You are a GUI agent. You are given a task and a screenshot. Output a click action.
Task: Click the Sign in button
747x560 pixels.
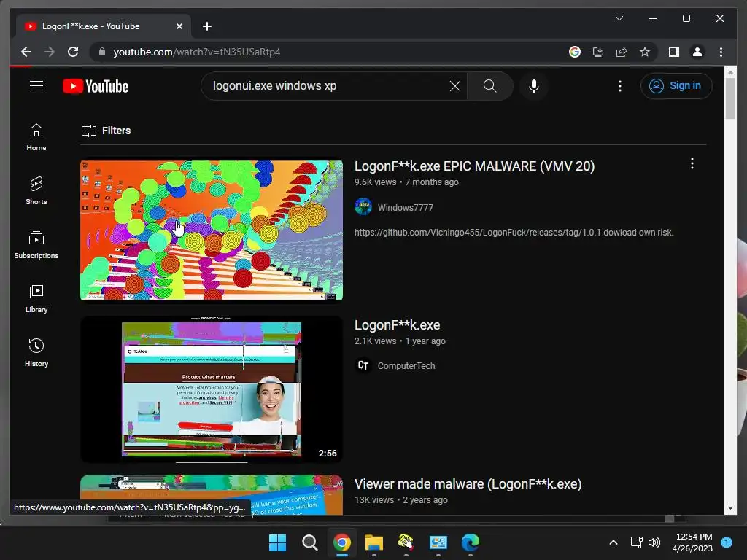click(x=676, y=86)
